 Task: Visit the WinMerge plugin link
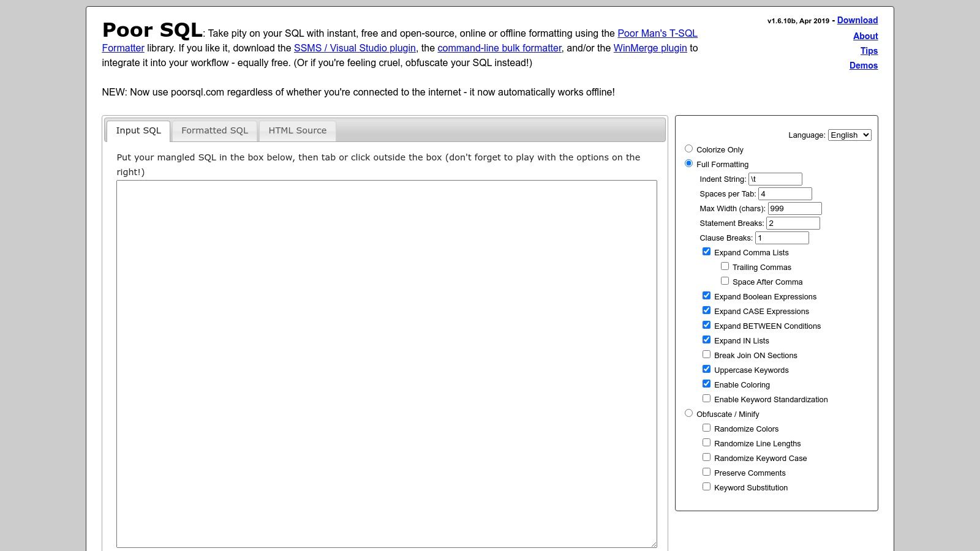point(649,48)
